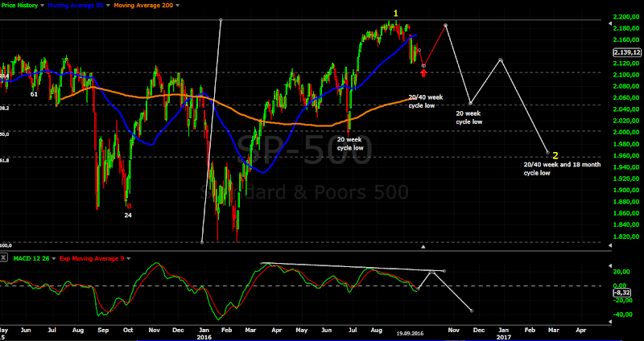The image size is (644, 341).
Task: Select the yellow wave label 1
Action: (x=395, y=14)
